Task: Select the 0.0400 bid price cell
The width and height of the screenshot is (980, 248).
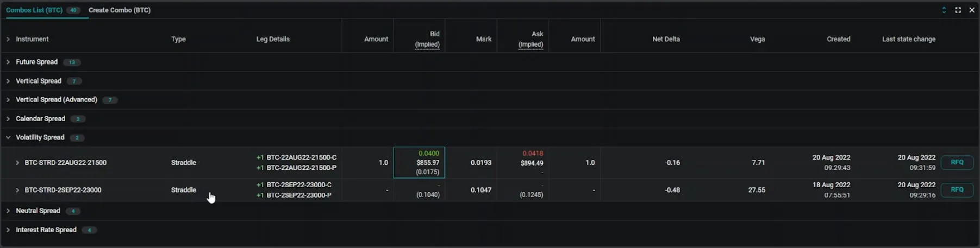Action: coord(419,162)
